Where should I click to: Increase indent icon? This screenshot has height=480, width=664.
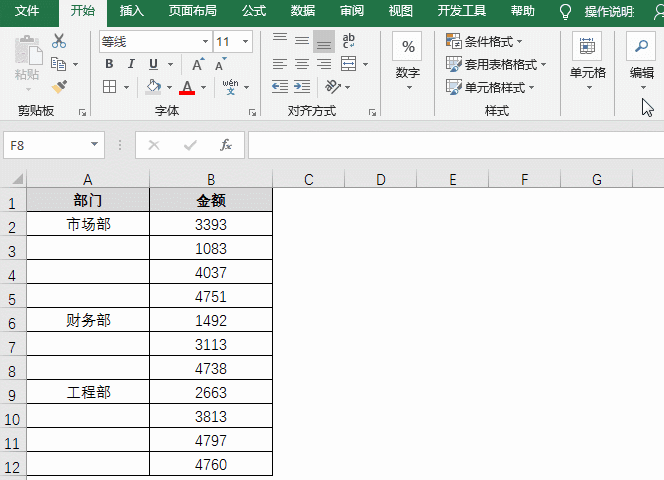pos(302,87)
